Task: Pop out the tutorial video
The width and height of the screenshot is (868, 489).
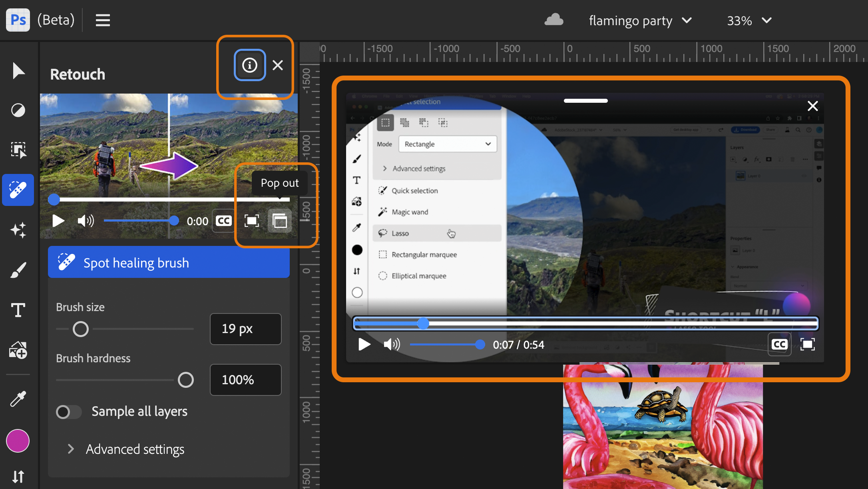Action: tap(279, 220)
